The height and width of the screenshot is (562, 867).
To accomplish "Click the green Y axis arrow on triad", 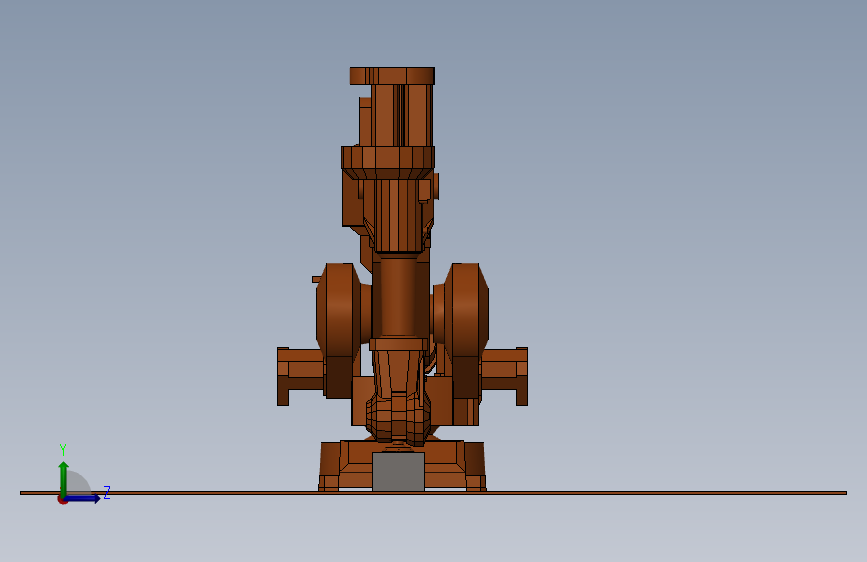I will [x=64, y=479].
